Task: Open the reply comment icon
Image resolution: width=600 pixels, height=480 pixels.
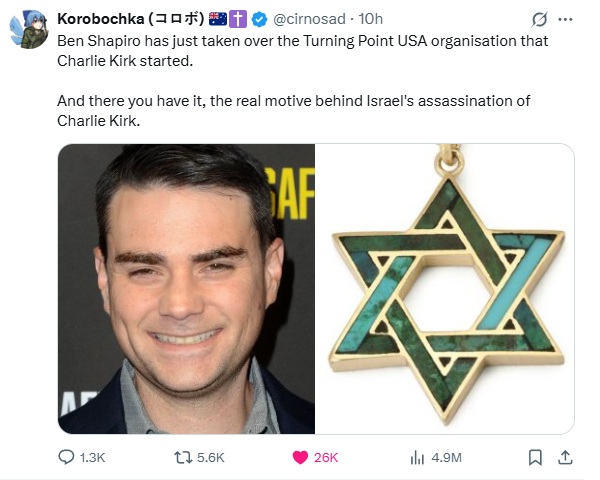Action: pos(66,457)
